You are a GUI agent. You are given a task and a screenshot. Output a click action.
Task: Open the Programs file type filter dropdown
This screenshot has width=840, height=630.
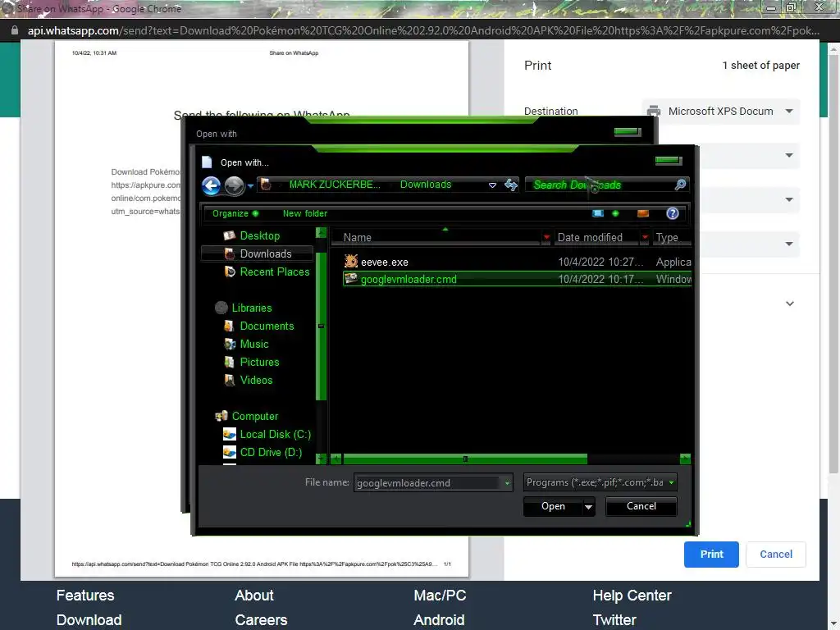(x=600, y=482)
